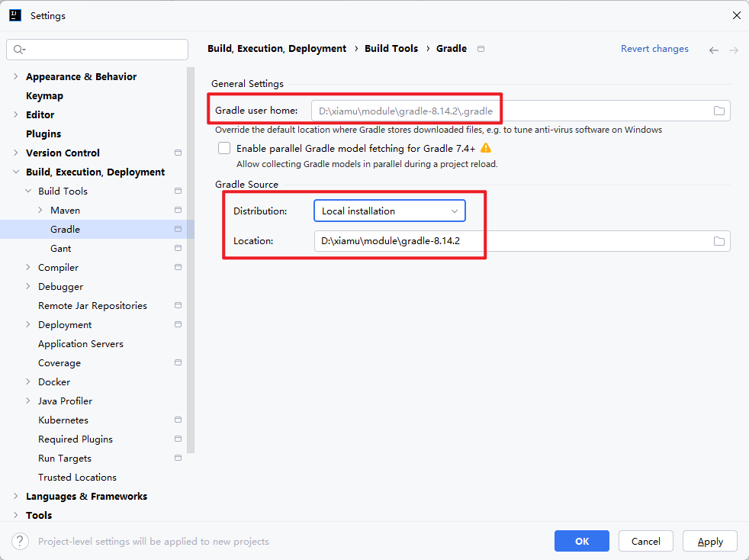Expand the Tools section
This screenshot has width=749, height=560.
coord(16,516)
